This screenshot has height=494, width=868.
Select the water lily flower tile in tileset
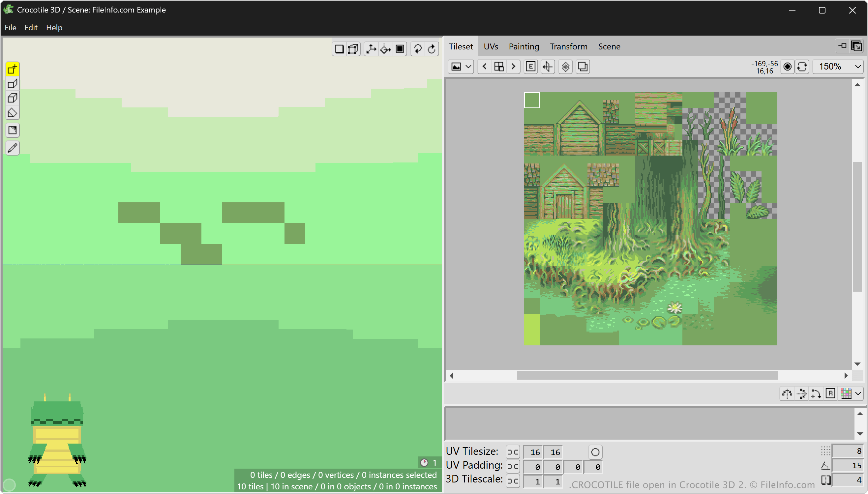674,307
